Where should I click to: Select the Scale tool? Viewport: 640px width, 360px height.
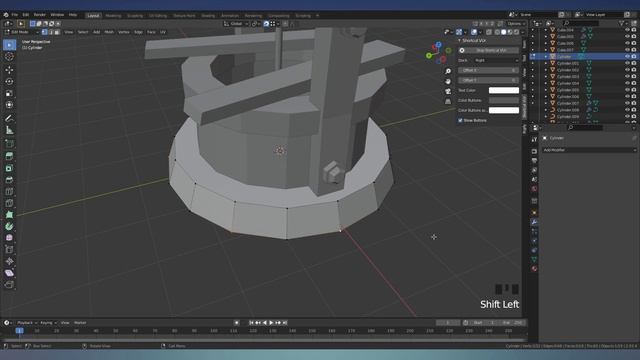point(9,93)
